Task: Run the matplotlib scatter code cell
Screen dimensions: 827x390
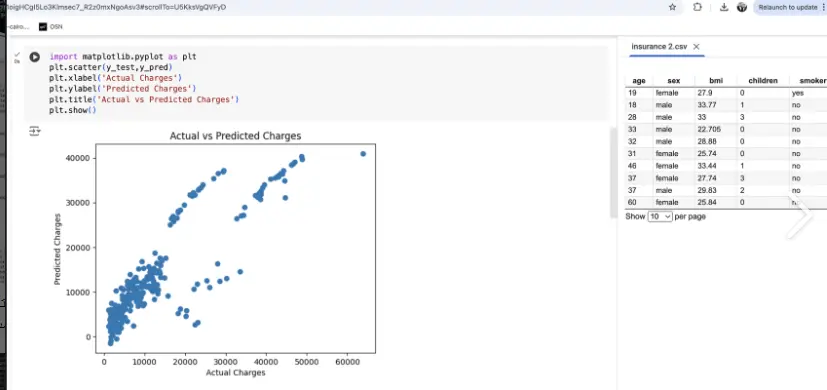Action: click(35, 57)
